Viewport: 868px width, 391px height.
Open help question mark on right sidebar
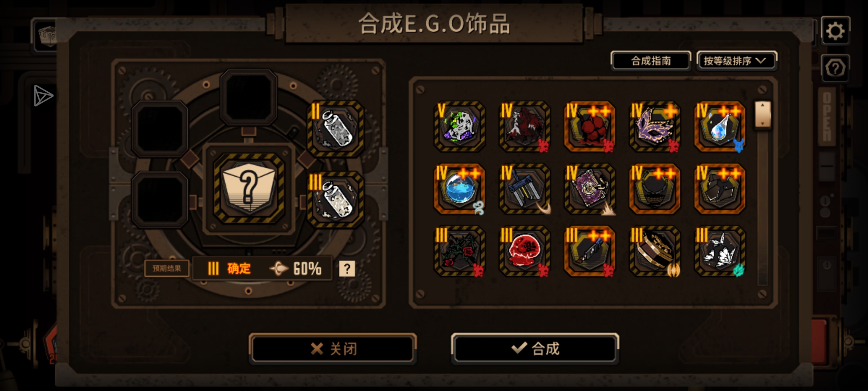tap(835, 68)
